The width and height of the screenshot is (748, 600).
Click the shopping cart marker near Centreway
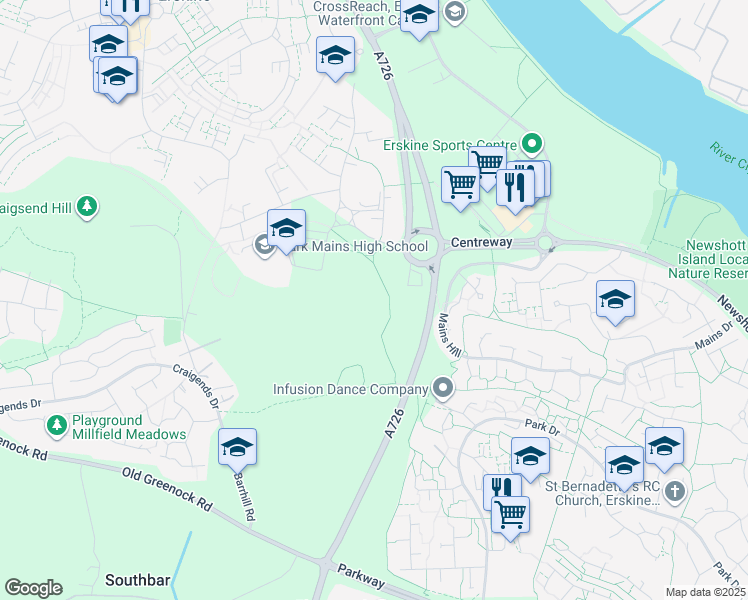tap(460, 188)
